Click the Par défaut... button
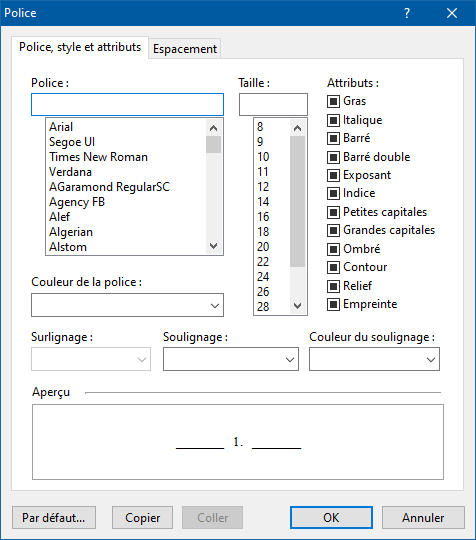The height and width of the screenshot is (540, 476). (54, 518)
